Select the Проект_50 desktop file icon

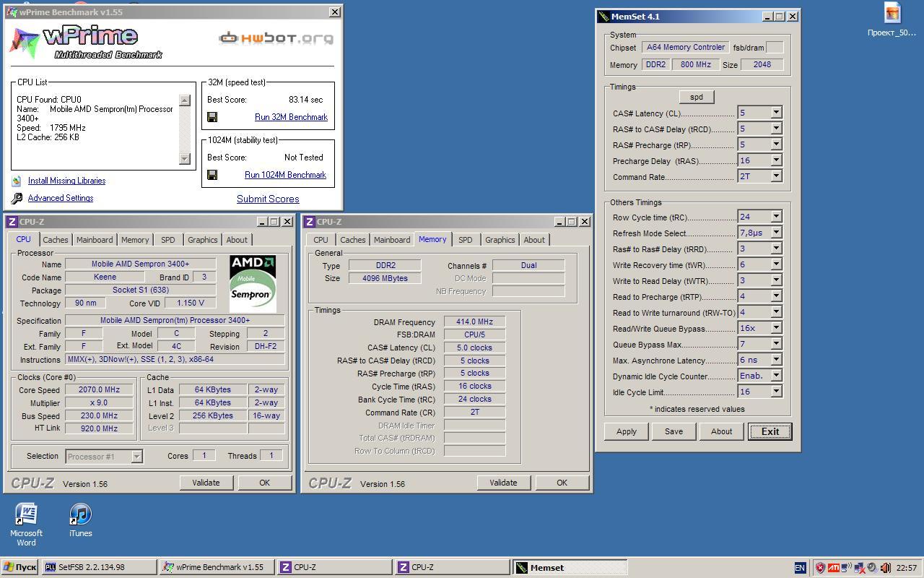pyautogui.click(x=892, y=20)
